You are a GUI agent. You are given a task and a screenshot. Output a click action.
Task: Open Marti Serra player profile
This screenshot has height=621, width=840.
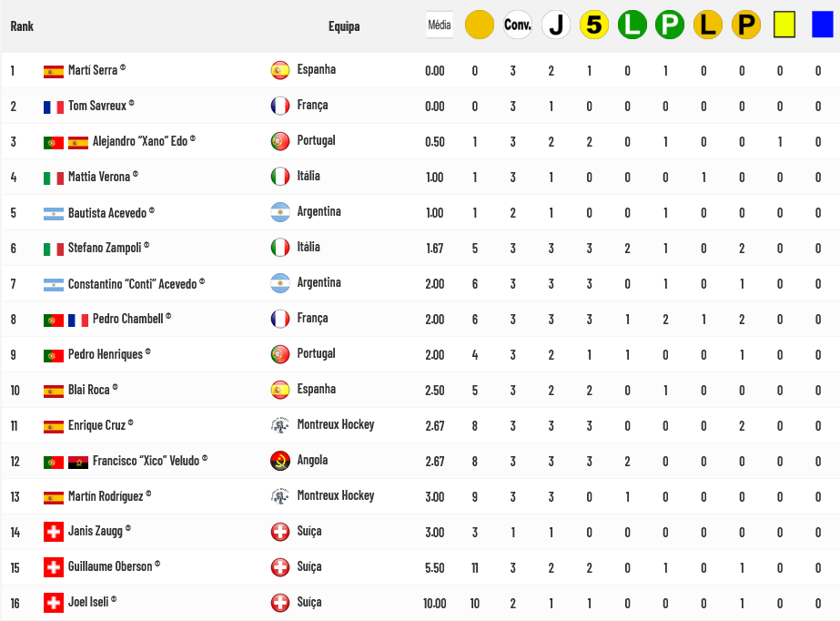click(92, 70)
